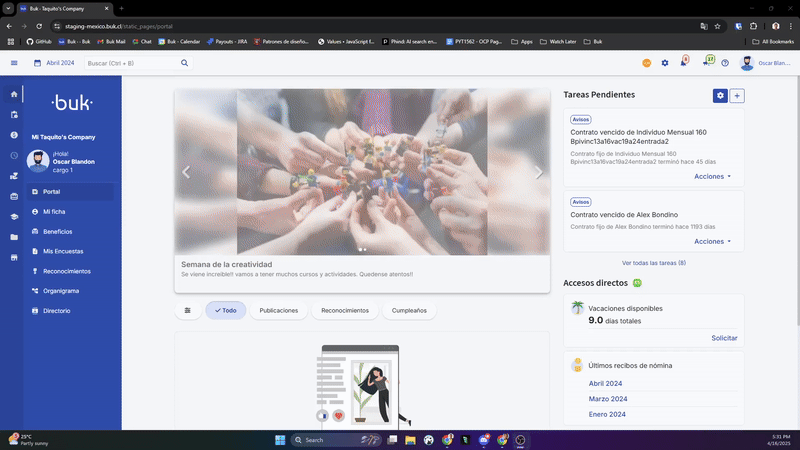Screen dimensions: 800x450
Task: Click the green icon beside Accesos directos
Action: point(637,283)
